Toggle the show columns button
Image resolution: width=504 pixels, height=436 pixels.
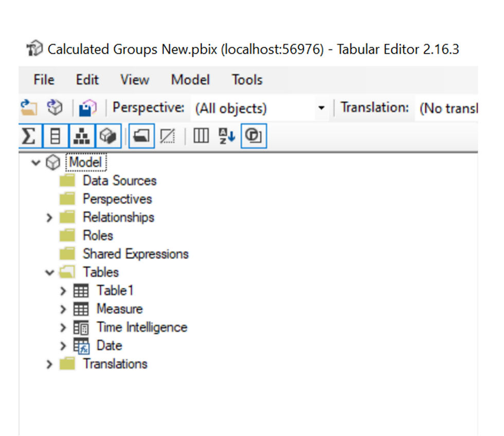(x=56, y=136)
